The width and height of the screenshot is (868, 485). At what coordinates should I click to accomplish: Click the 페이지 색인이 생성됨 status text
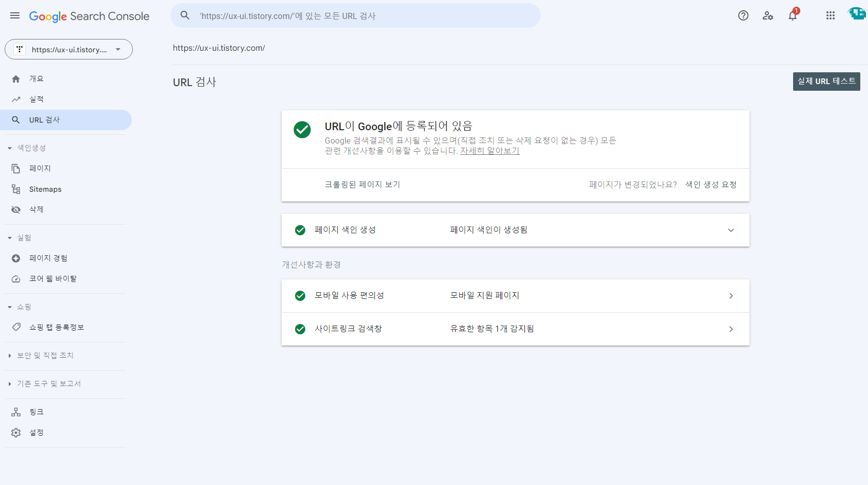click(489, 230)
